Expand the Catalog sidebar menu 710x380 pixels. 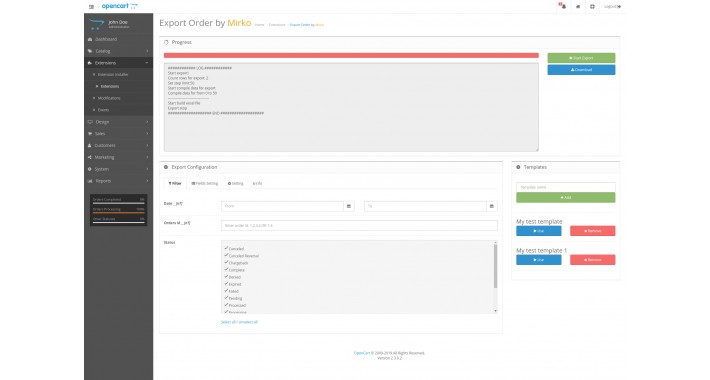point(119,51)
